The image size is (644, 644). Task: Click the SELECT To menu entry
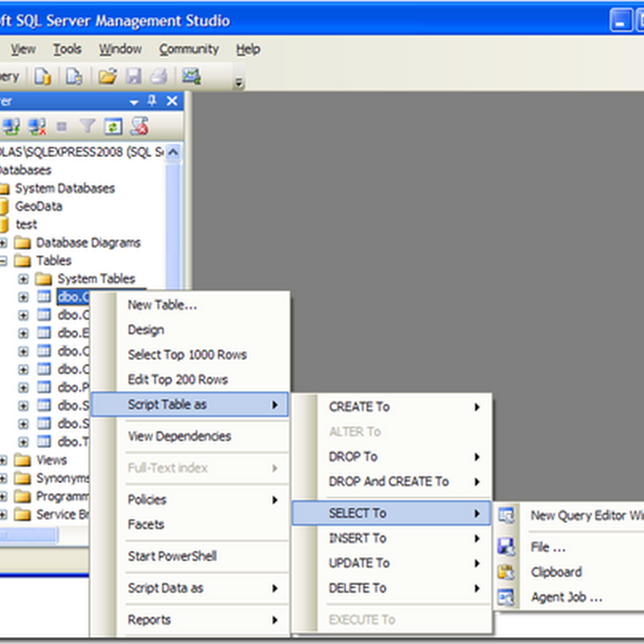point(391,513)
